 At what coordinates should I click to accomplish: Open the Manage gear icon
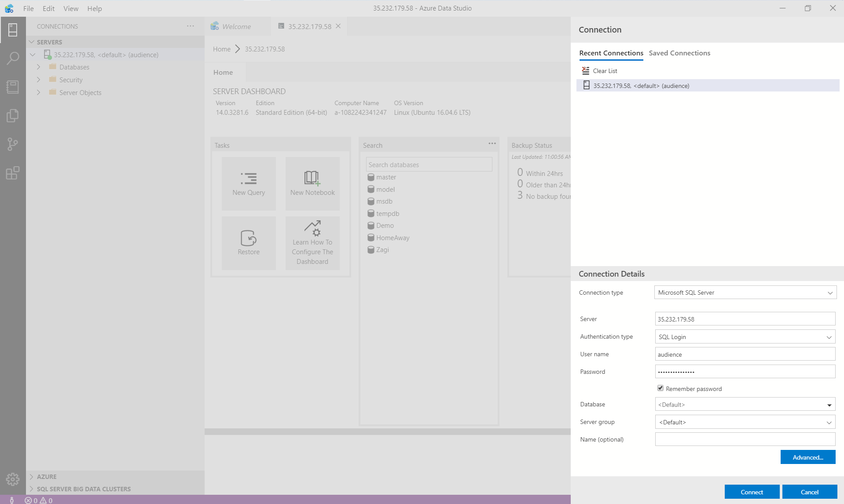pyautogui.click(x=13, y=479)
